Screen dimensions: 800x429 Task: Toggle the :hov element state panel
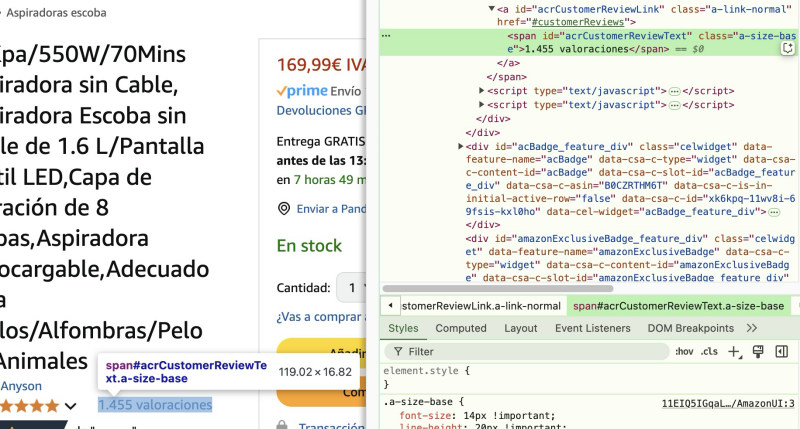684,351
